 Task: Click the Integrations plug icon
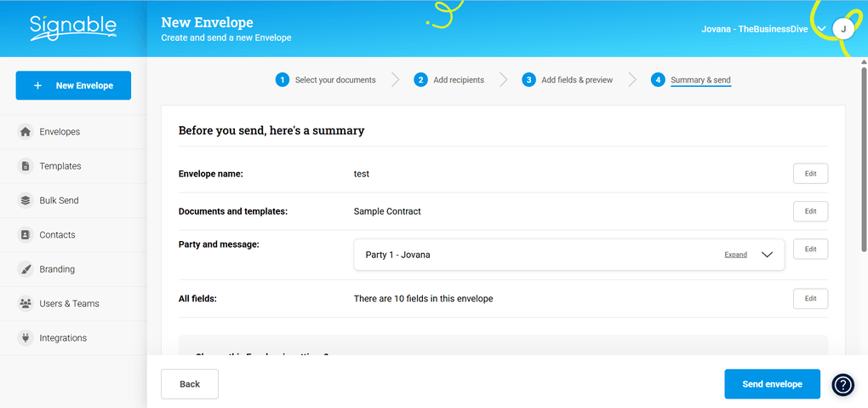click(25, 338)
